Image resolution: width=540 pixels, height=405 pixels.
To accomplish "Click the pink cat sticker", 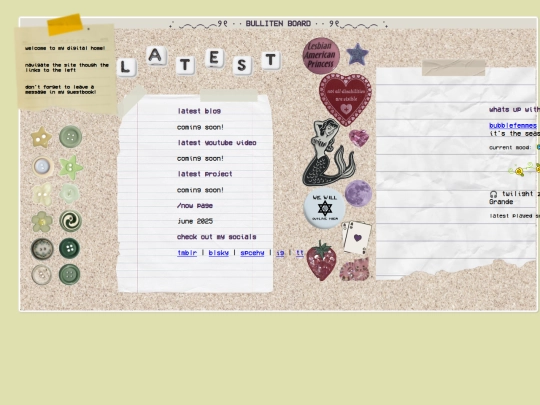I will [355, 270].
